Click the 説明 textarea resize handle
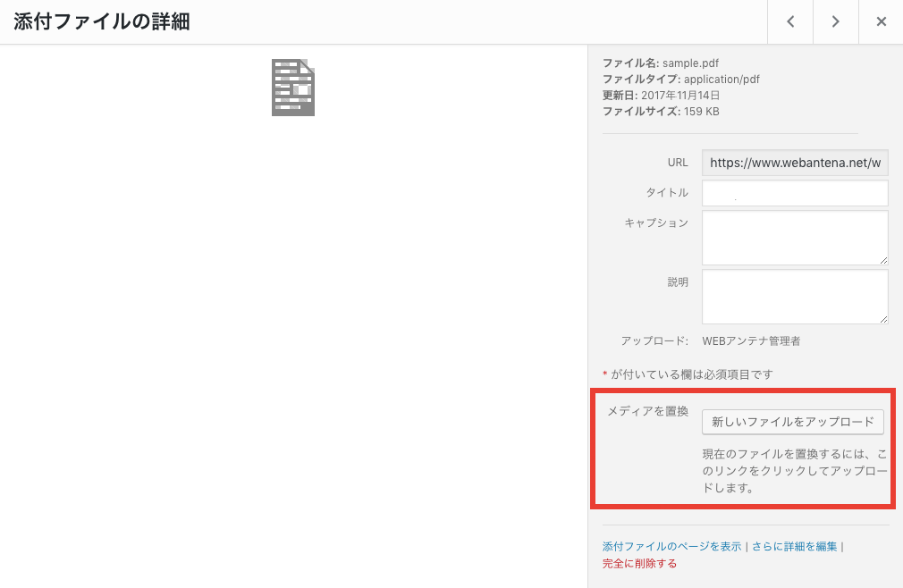This screenshot has width=903, height=588. point(883,319)
